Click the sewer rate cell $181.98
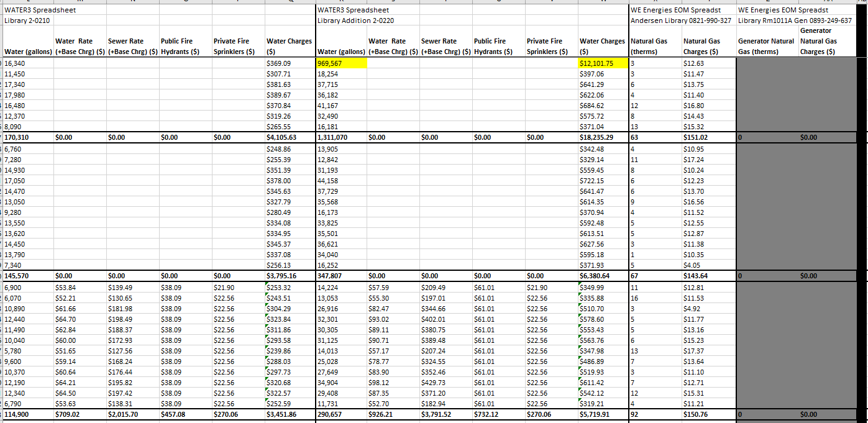 [x=132, y=309]
